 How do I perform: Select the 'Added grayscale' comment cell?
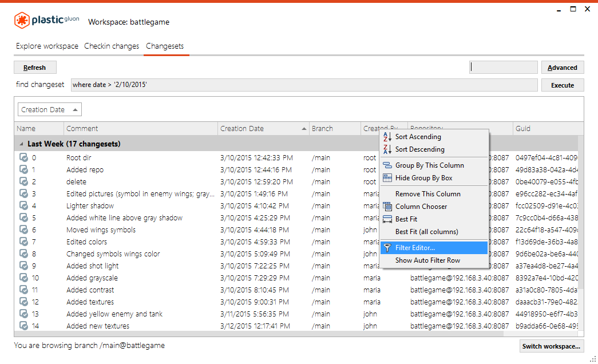click(141, 278)
